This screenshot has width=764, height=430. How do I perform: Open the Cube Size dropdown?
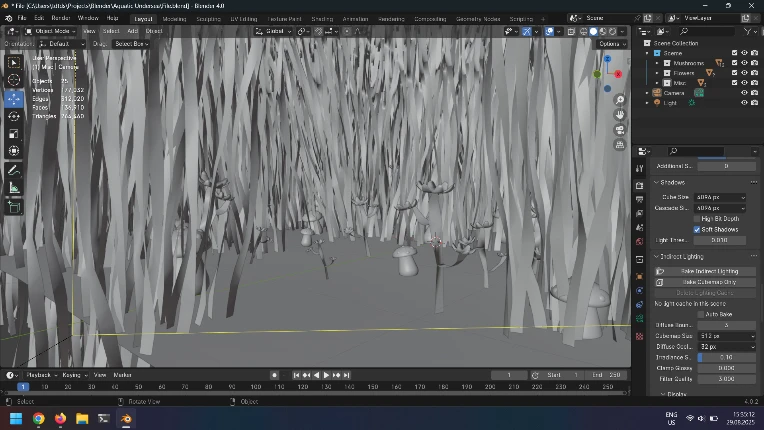point(720,197)
